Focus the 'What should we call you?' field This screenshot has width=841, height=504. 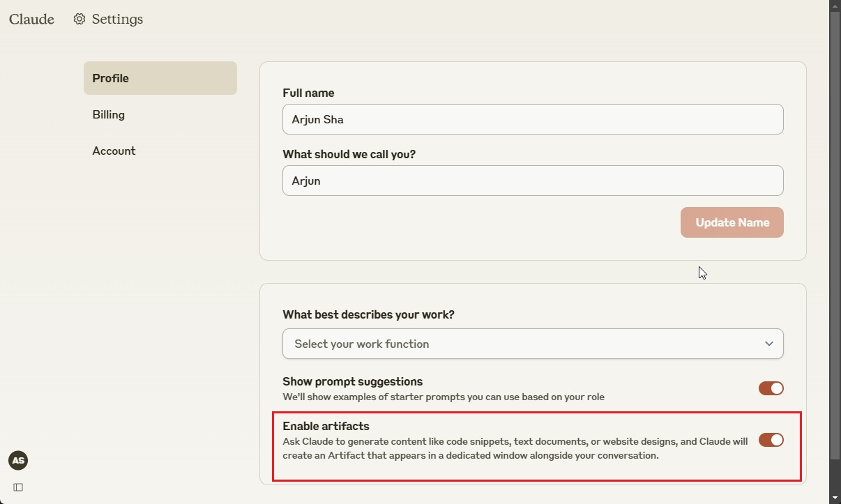coord(532,181)
